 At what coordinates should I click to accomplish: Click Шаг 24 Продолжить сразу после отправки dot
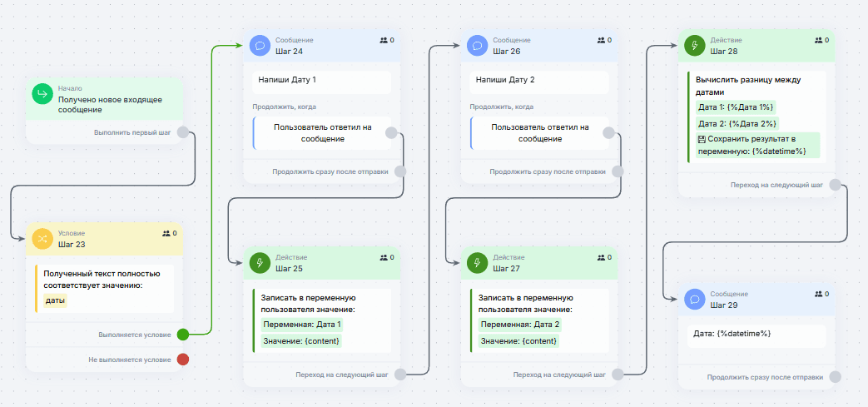pos(400,171)
